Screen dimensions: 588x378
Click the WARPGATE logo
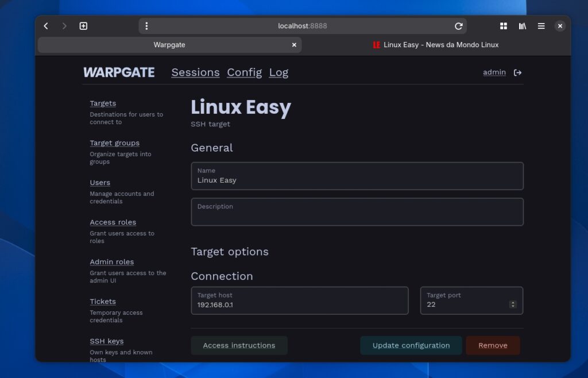click(119, 72)
